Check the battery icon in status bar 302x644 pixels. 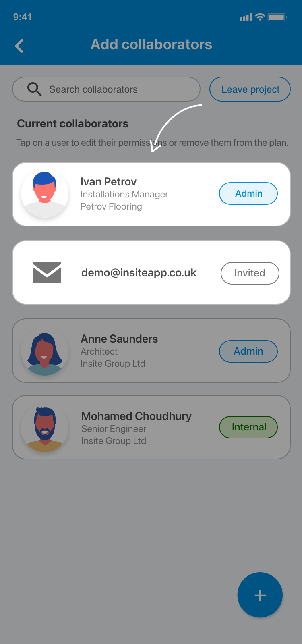click(x=277, y=17)
